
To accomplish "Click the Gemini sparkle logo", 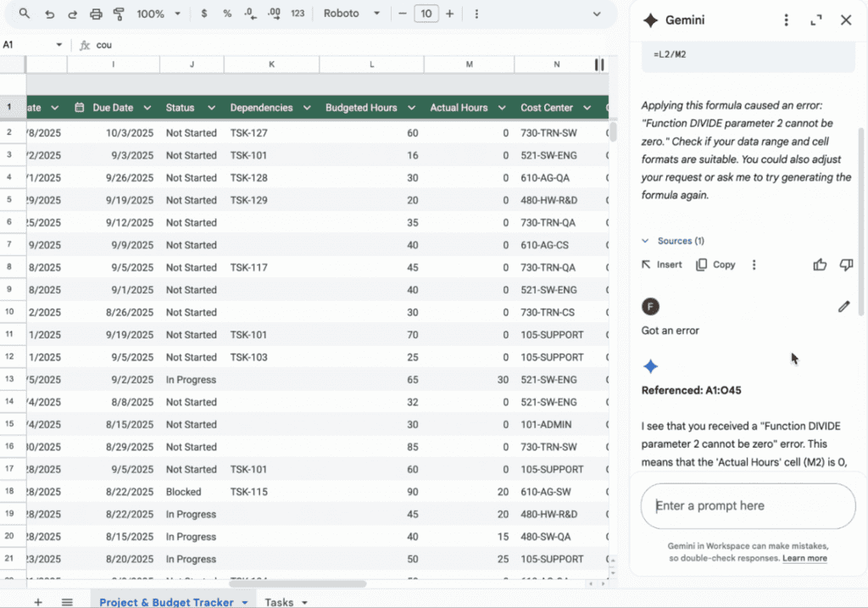I will [650, 20].
